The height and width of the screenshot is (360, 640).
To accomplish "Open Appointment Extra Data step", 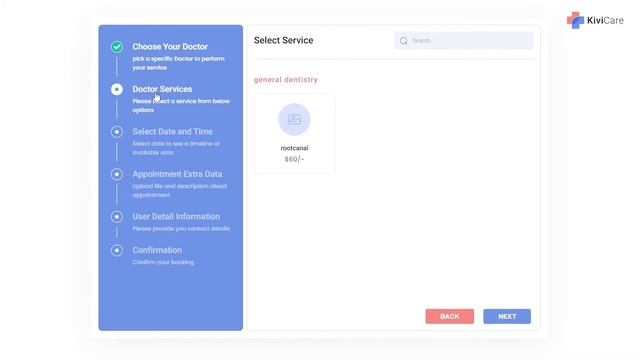I will coord(177,174).
